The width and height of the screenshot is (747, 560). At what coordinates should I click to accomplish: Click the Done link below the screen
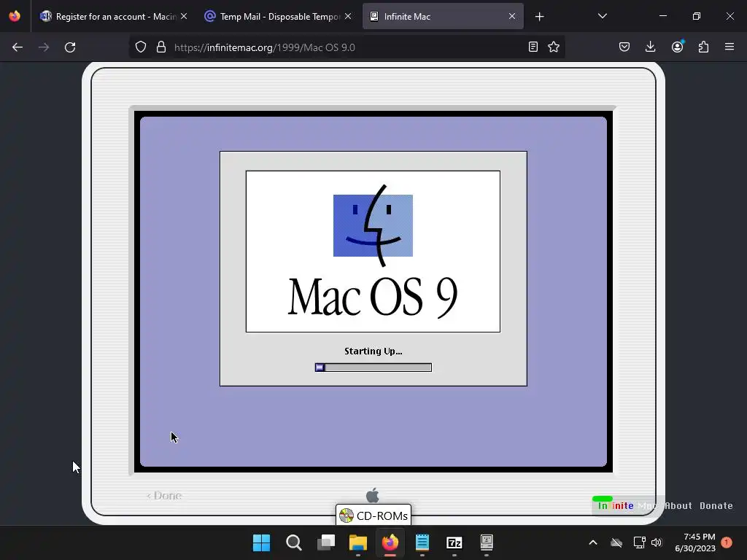[x=164, y=496]
